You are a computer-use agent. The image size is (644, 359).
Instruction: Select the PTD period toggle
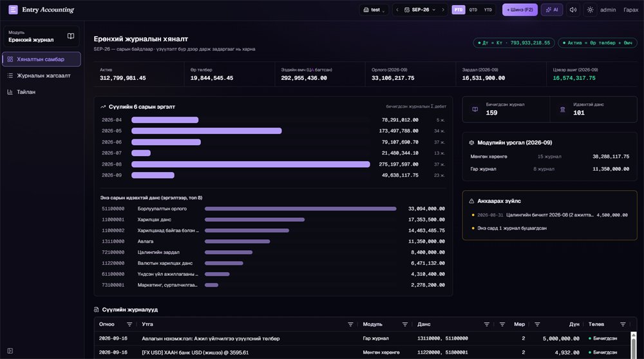(x=459, y=10)
